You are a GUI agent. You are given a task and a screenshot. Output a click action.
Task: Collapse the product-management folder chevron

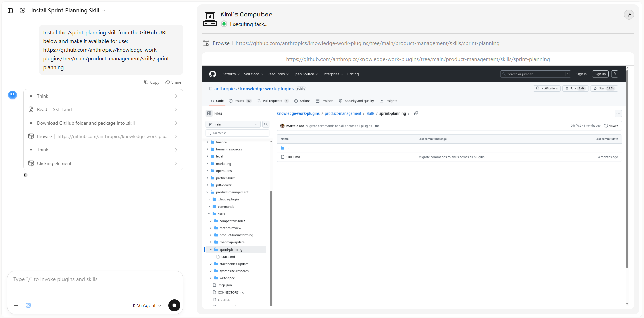point(207,192)
